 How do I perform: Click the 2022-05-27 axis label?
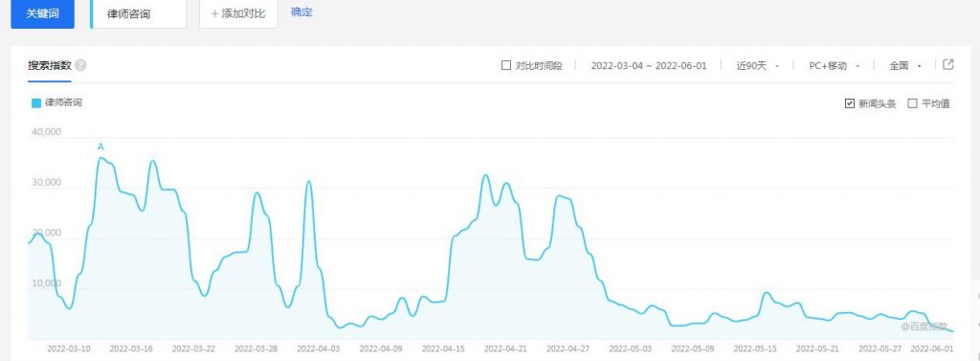click(880, 350)
